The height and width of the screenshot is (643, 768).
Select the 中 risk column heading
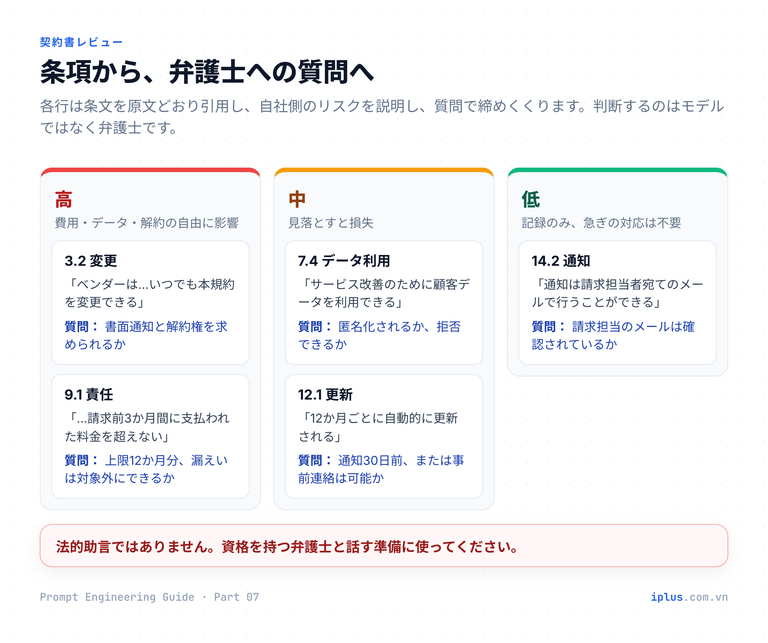coord(297,200)
